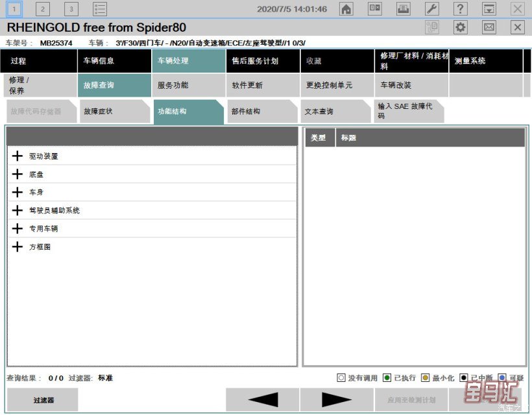Expand the 车身 node
The image size is (532, 415).
[x=18, y=192]
